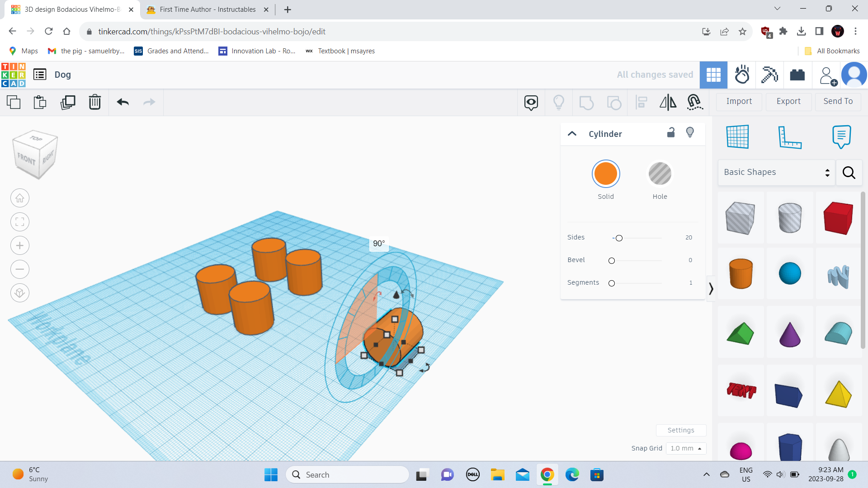The width and height of the screenshot is (868, 488).
Task: Click the Settings button
Action: 680,430
